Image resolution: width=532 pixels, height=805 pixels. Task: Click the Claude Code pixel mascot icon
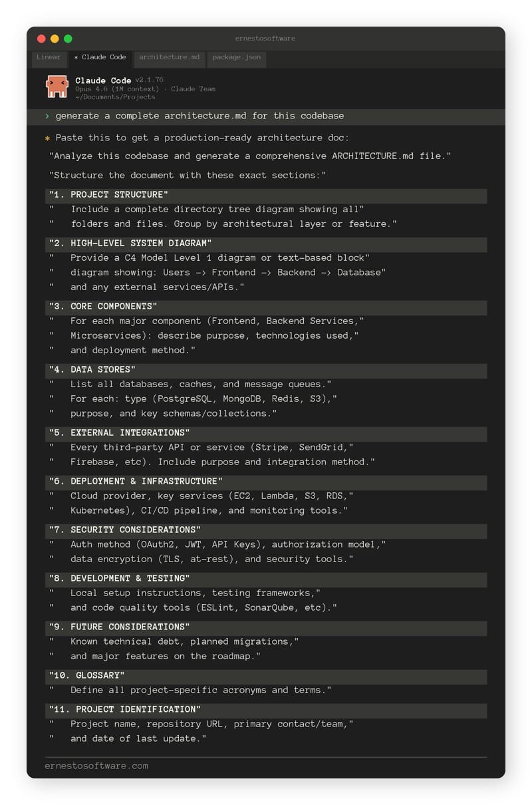coord(57,86)
